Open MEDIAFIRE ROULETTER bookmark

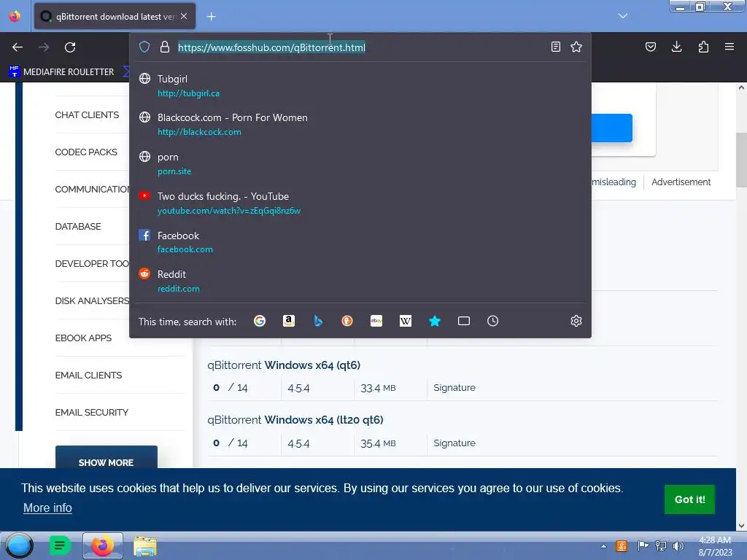point(62,72)
